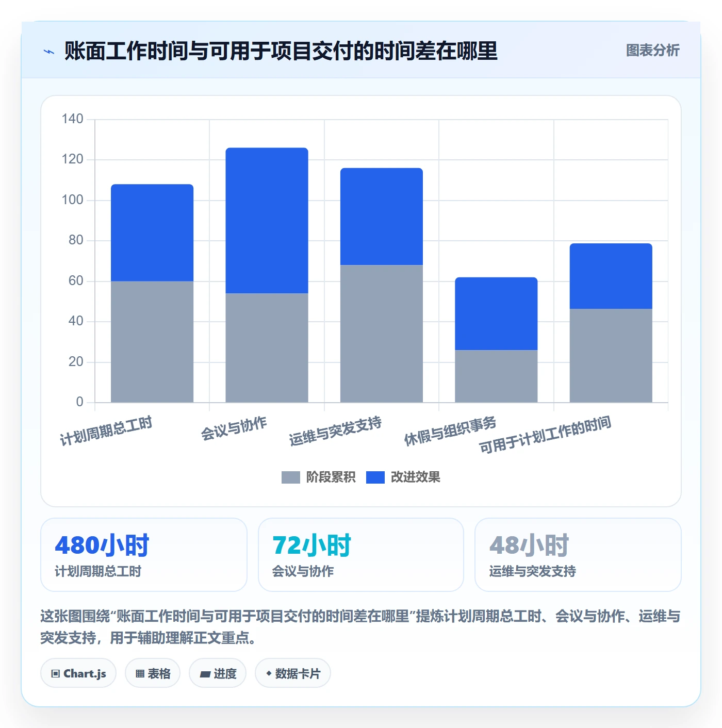
Task: Click the gray bar segment for 可用于计划工作的时间
Action: [611, 356]
